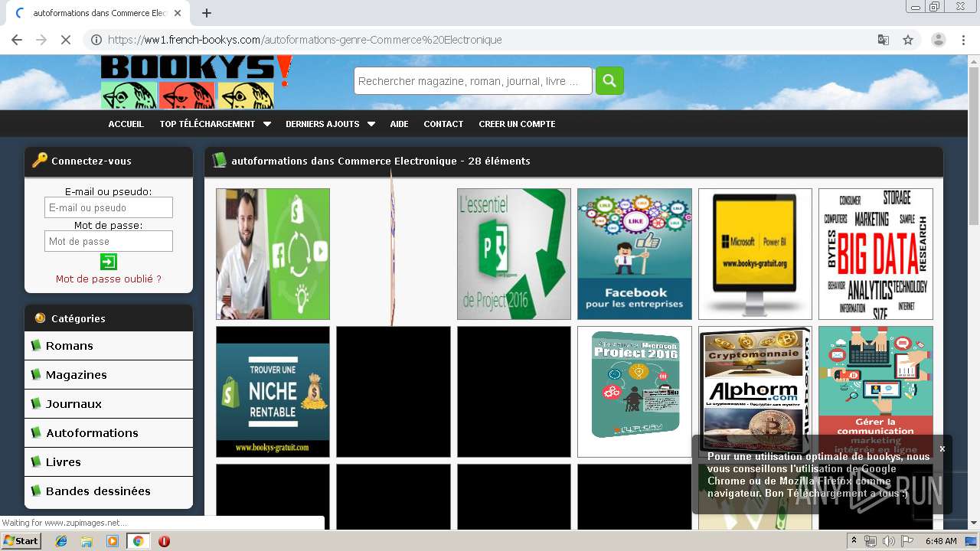The width and height of the screenshot is (980, 551).
Task: Open the Chrome profile avatar menu
Action: [939, 40]
